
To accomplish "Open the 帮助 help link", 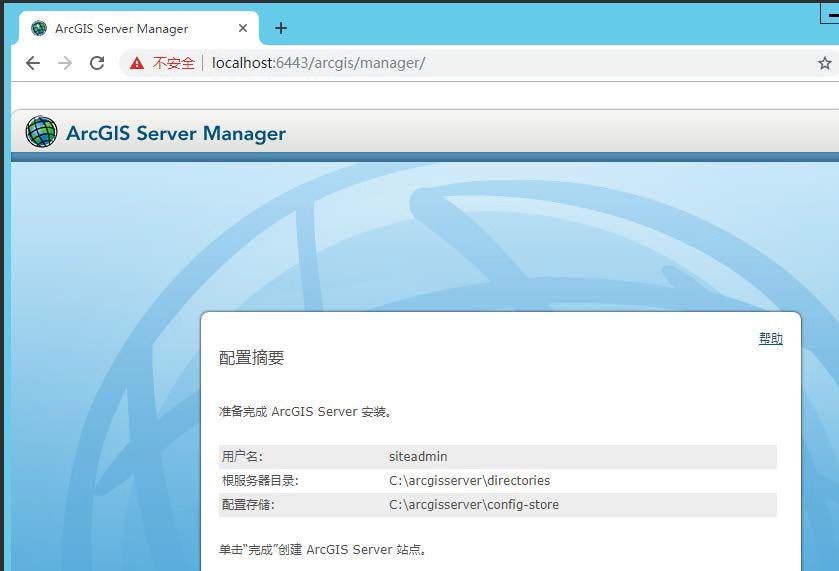I will pos(771,338).
